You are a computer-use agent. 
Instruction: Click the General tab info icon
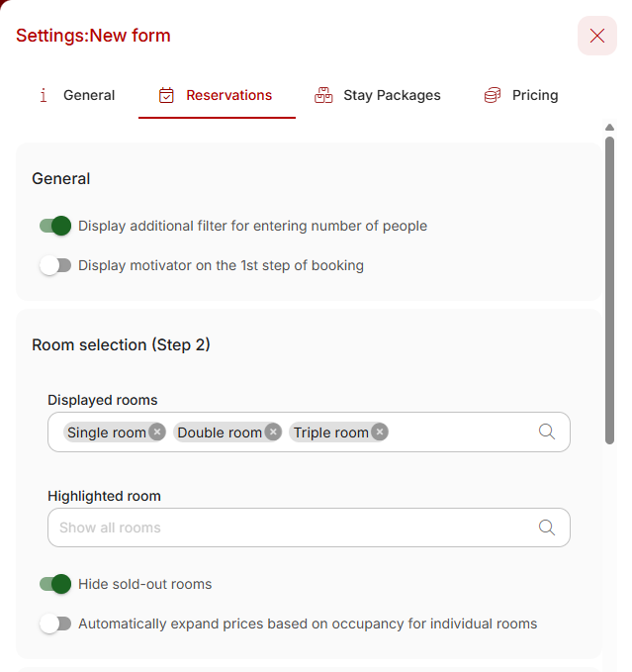tap(44, 95)
